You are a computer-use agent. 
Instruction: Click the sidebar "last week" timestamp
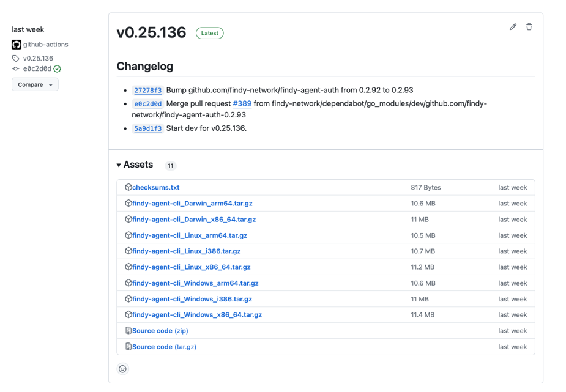tap(28, 29)
